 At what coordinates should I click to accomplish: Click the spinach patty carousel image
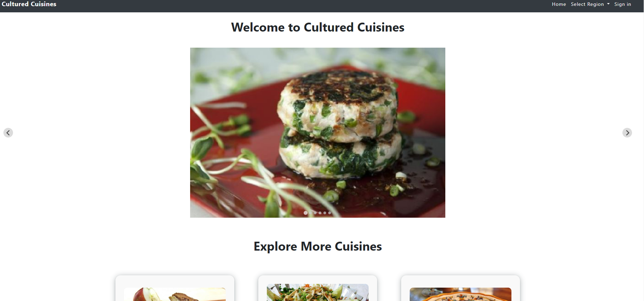[318, 133]
